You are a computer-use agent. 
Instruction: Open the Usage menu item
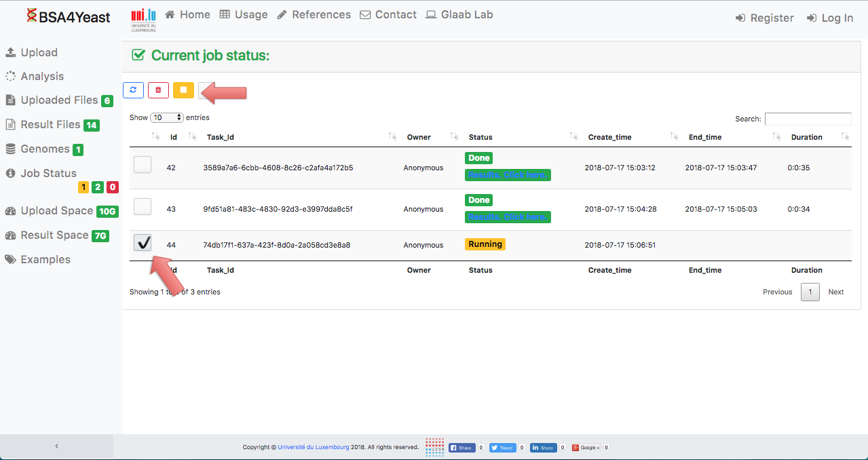click(x=243, y=15)
